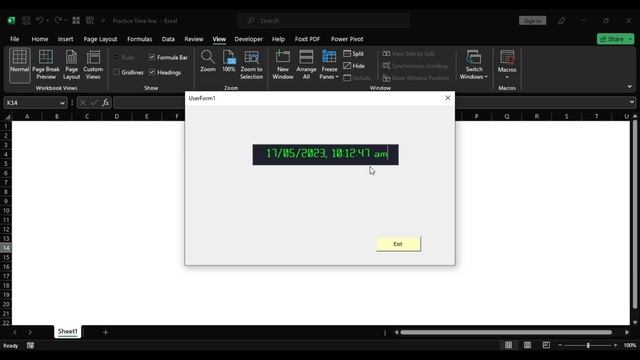The image size is (640, 360).
Task: Select column D header
Action: point(116,116)
